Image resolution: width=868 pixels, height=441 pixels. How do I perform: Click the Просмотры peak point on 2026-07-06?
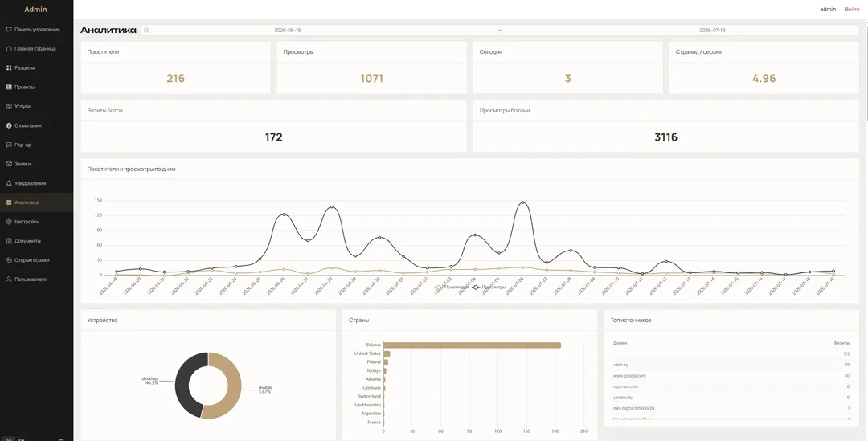pyautogui.click(x=522, y=202)
